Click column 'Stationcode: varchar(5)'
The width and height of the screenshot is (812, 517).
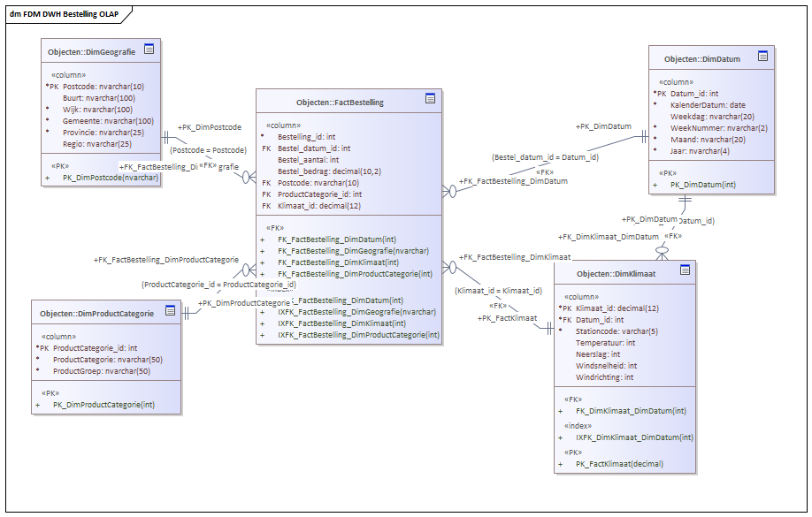[617, 331]
